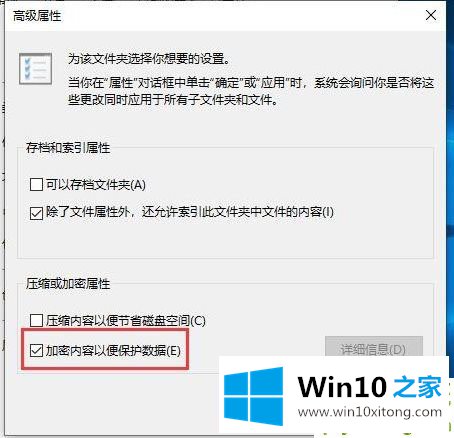Viewport: 454px width, 438px height.
Task: Click the 高级属性 window title
Action: (37, 16)
